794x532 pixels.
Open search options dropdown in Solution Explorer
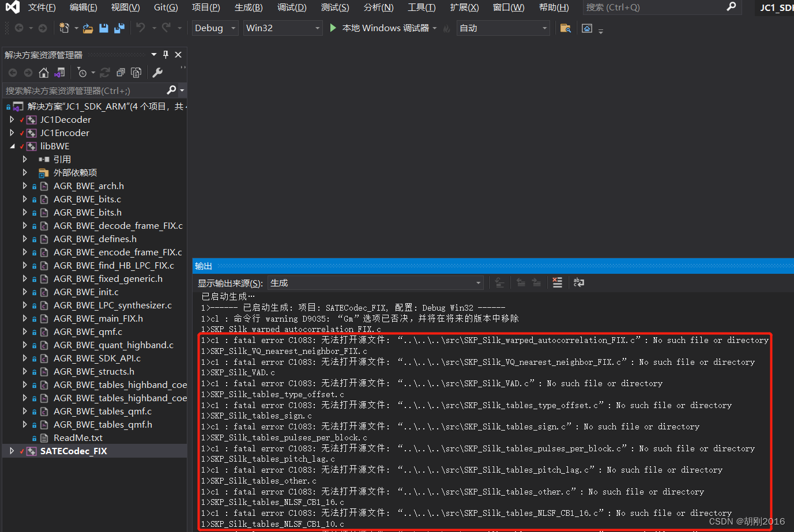point(182,90)
